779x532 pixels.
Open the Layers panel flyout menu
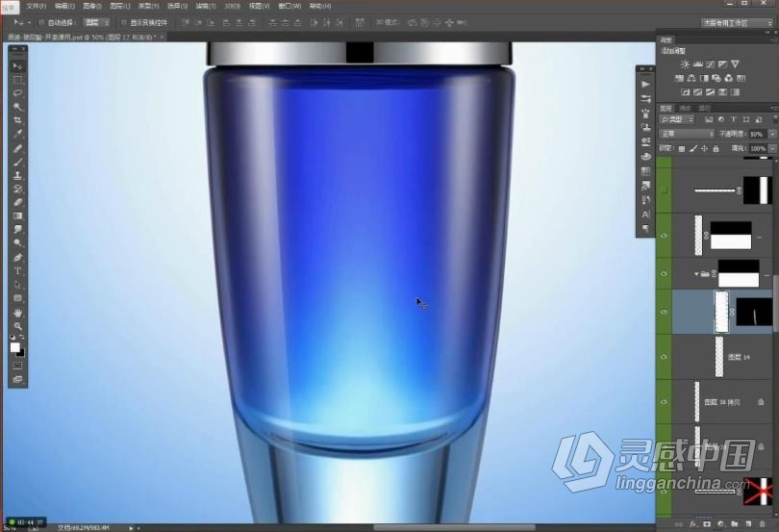773,108
